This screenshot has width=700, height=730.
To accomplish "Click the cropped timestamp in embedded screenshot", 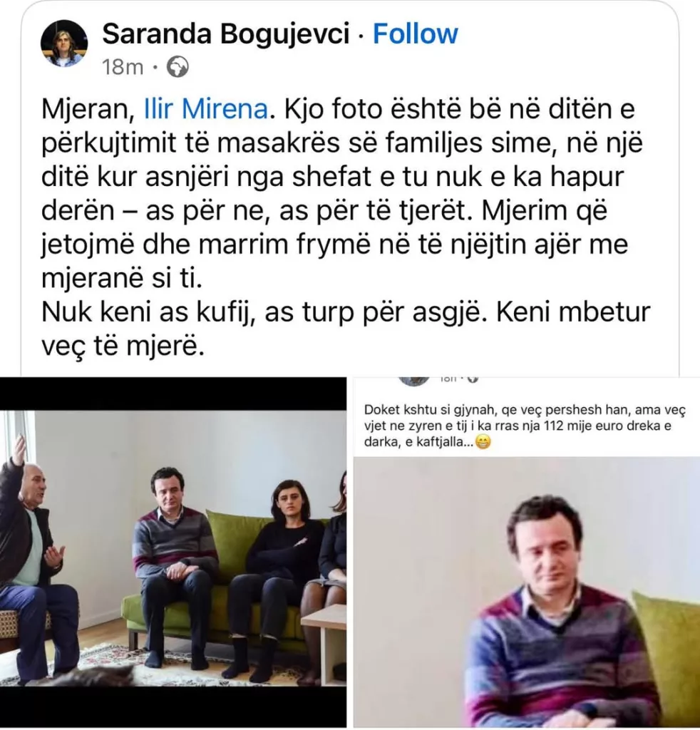I will [448, 379].
